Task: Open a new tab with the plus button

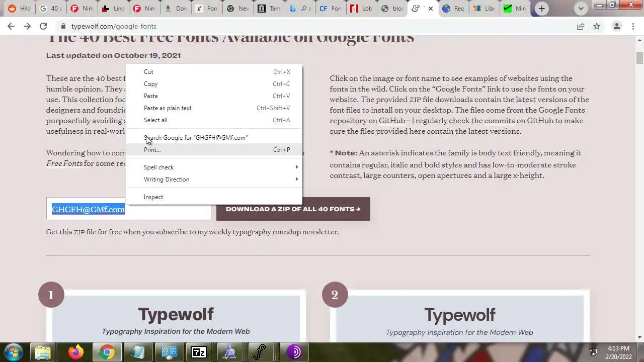Action: click(x=541, y=9)
